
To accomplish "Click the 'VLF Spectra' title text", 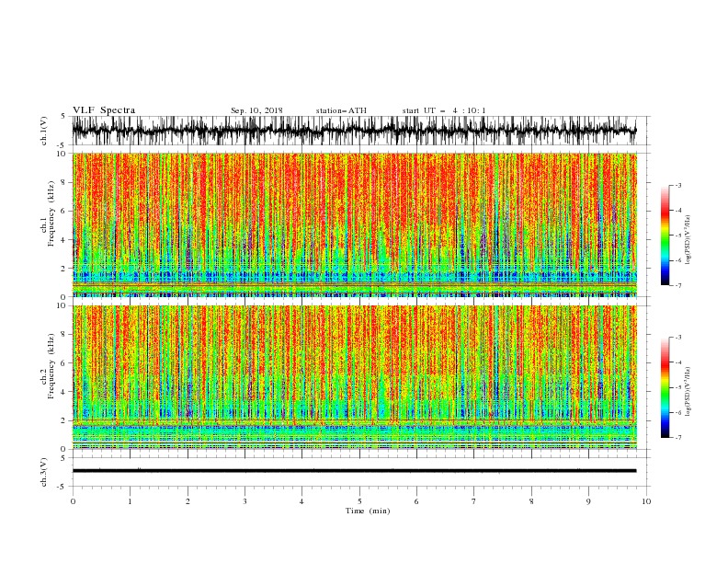I will point(104,110).
